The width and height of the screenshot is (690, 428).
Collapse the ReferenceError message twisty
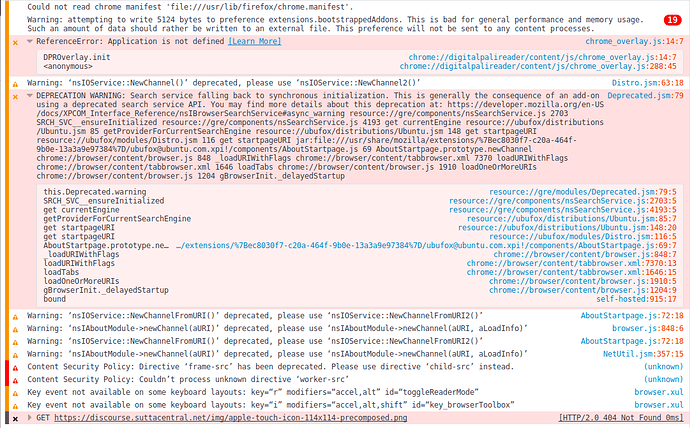(30, 41)
